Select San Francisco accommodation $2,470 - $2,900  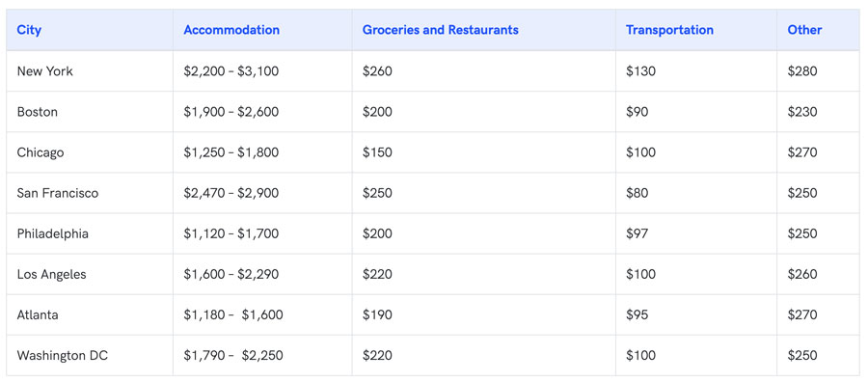pos(231,193)
